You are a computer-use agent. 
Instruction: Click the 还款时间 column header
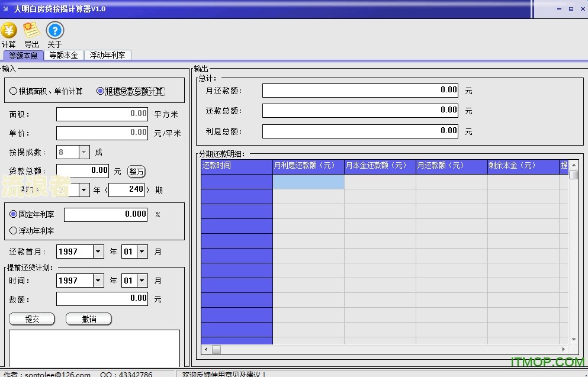237,167
